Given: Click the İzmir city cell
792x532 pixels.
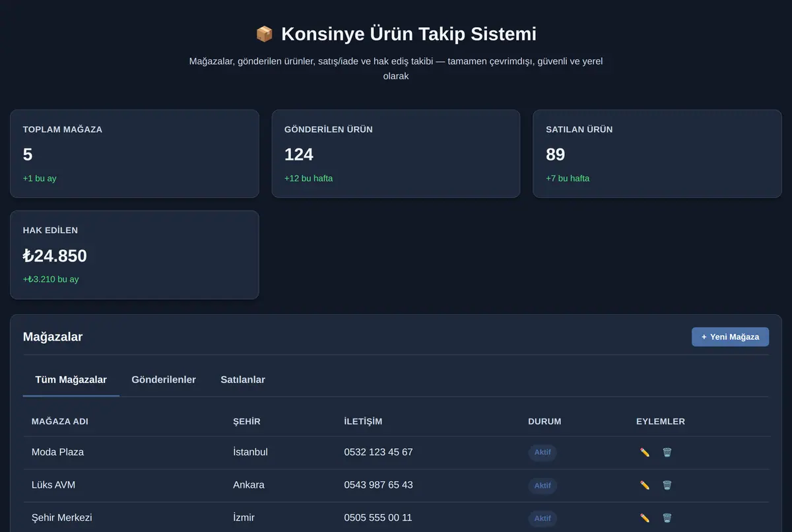Looking at the screenshot, I should pyautogui.click(x=244, y=517).
